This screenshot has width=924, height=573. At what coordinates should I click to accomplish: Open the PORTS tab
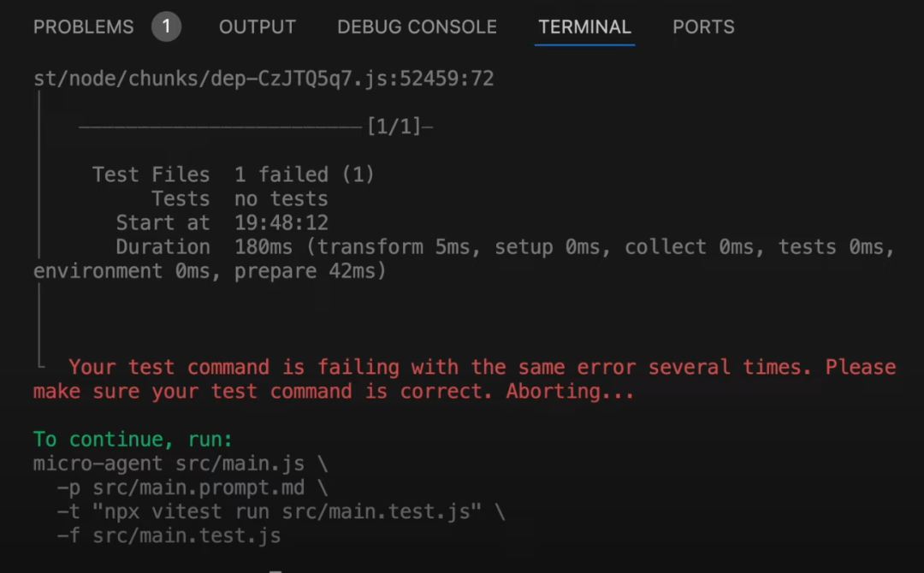coord(703,27)
